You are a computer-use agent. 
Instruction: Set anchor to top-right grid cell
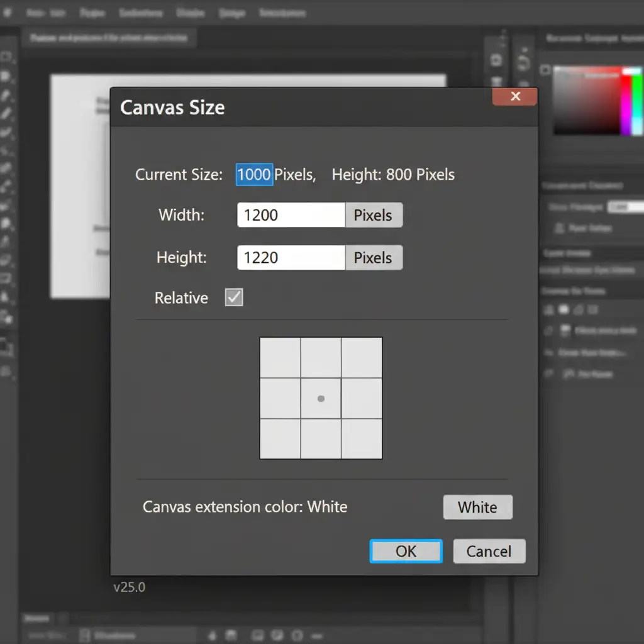pos(362,357)
